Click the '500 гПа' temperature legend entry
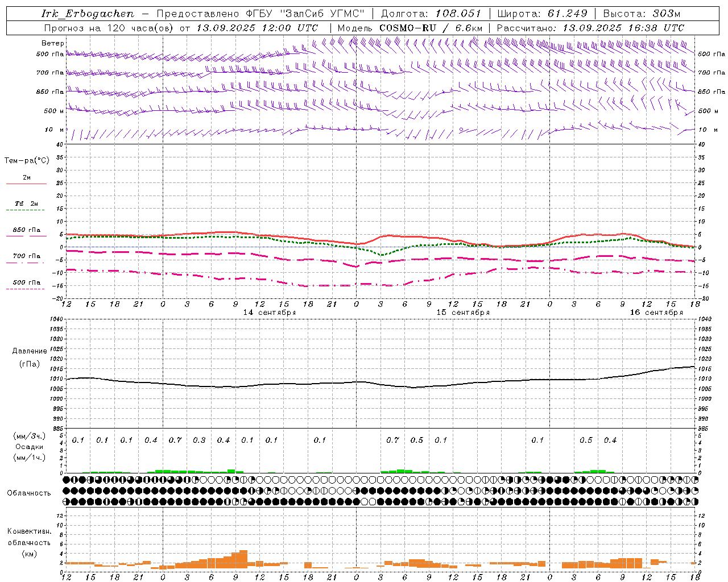The image size is (728, 582). 27,282
